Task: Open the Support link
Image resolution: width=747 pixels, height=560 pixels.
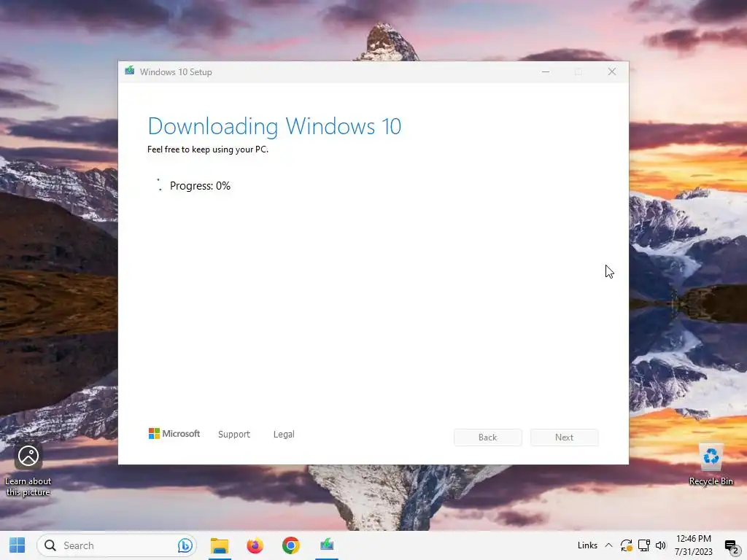Action: point(234,435)
